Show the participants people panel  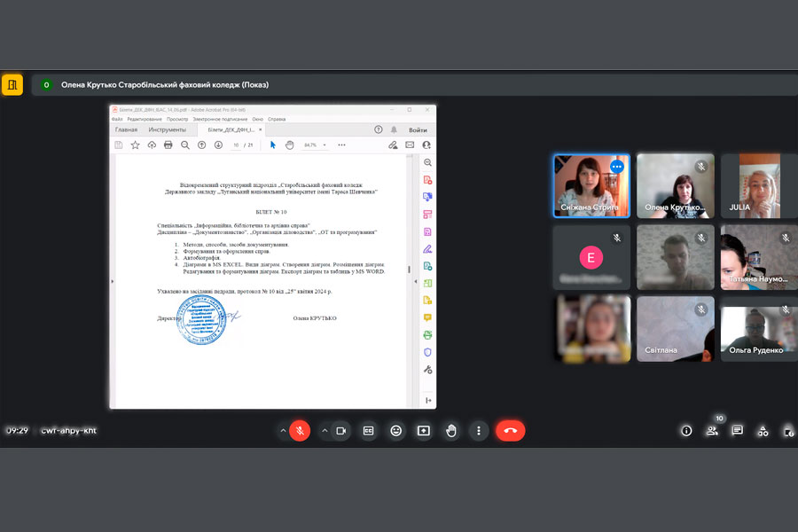pos(712,431)
